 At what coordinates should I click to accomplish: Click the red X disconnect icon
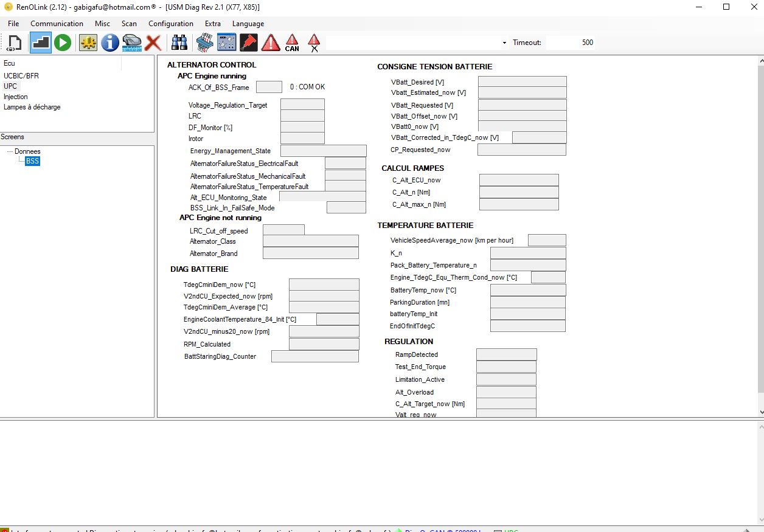(x=153, y=43)
